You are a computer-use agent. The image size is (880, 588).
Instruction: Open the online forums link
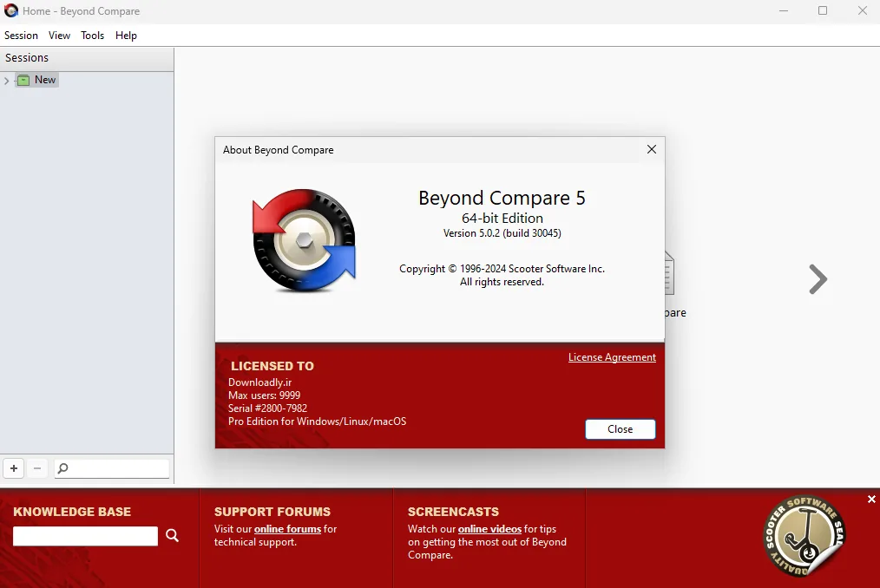(x=287, y=529)
